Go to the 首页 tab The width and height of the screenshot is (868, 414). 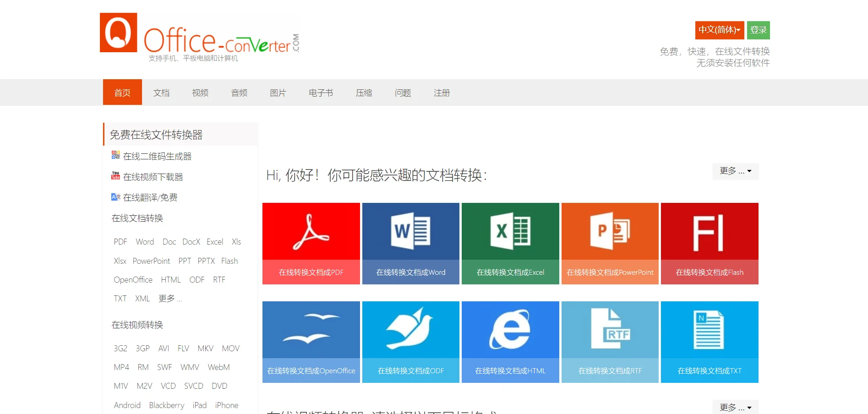(x=122, y=92)
